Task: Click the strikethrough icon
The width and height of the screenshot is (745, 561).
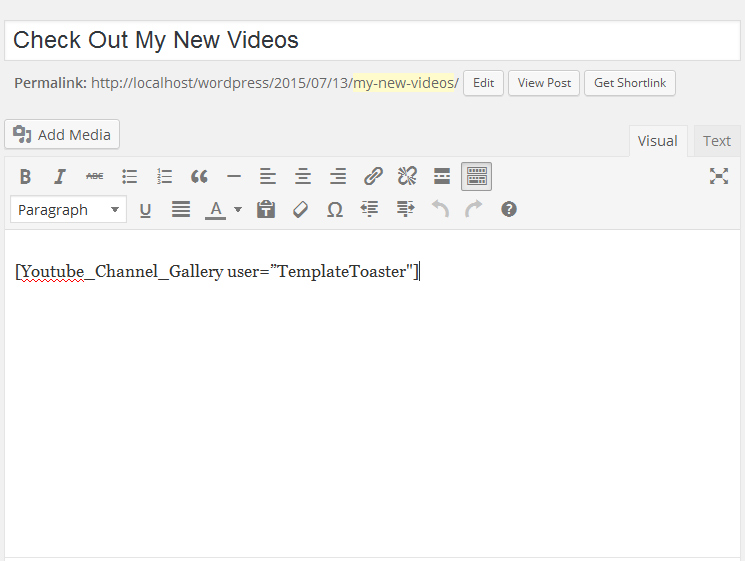Action: (94, 177)
